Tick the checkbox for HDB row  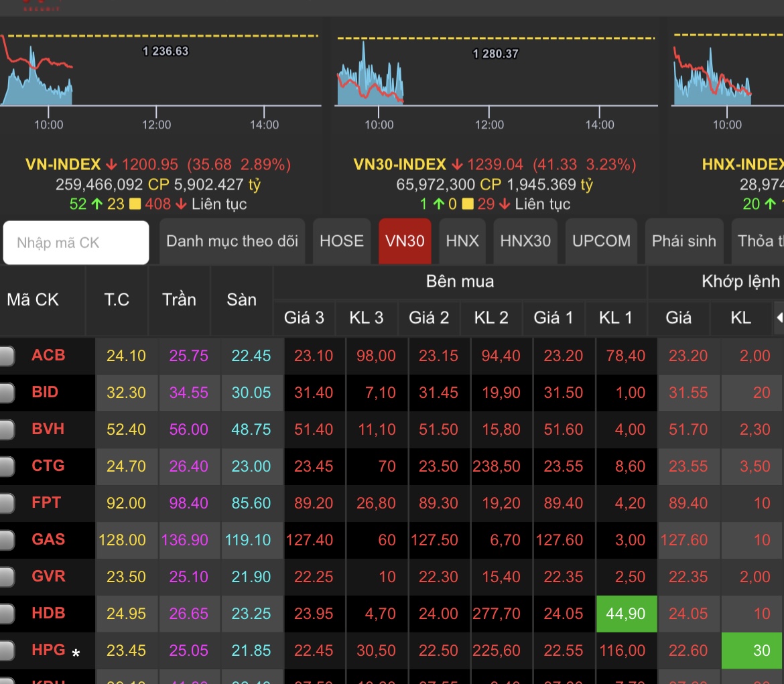7,614
